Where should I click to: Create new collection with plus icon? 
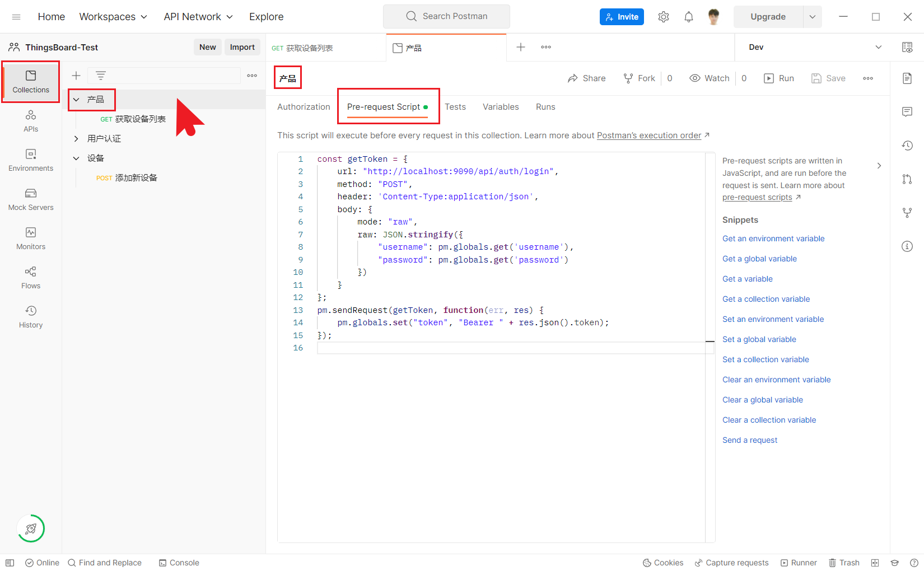tap(76, 76)
